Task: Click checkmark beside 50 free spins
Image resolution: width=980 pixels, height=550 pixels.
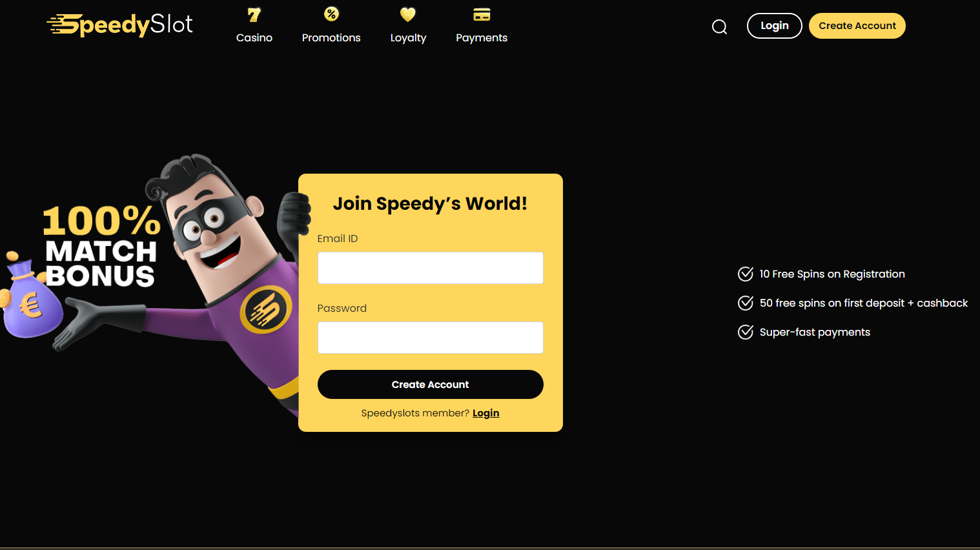Action: 746,303
